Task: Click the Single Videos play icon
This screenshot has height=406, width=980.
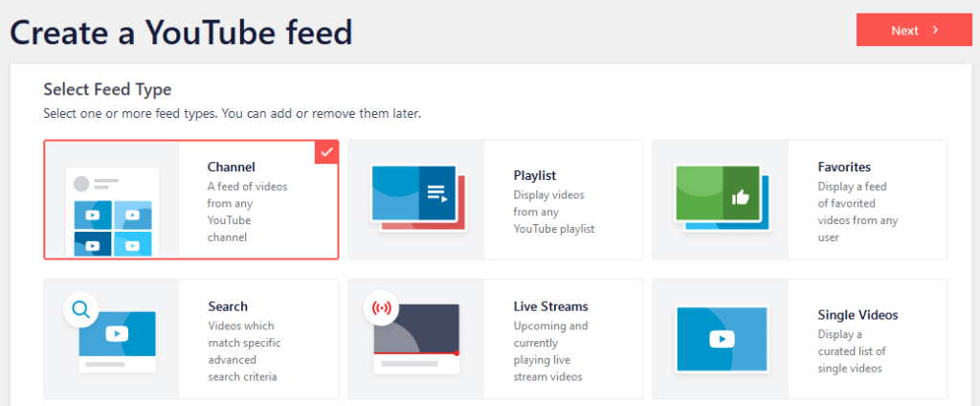Action: pos(721,339)
